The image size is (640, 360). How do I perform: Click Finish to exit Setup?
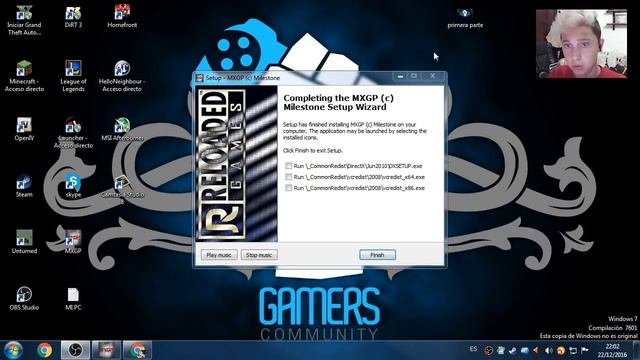377,255
